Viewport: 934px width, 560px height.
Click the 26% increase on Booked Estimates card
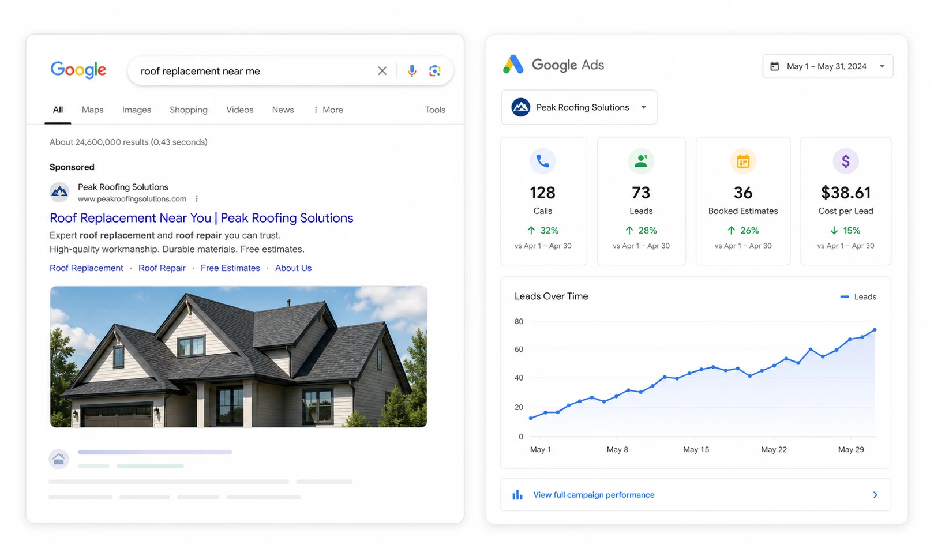point(743,231)
